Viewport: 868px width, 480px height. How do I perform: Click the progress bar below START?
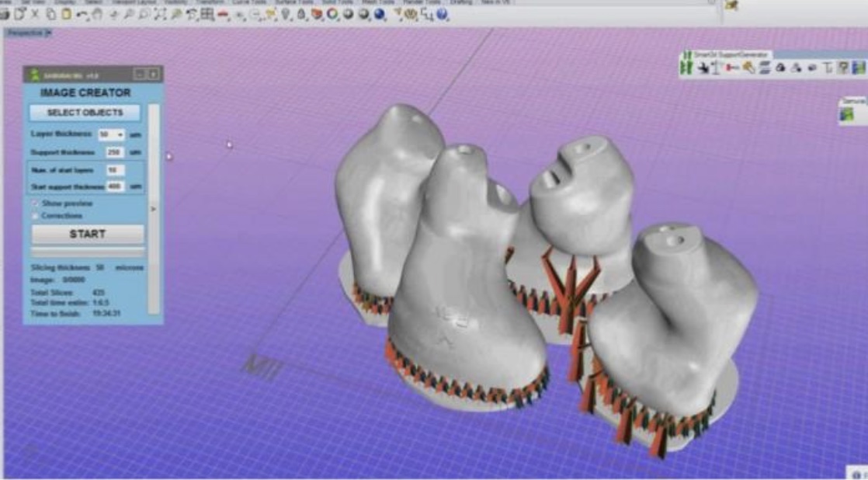coord(88,252)
